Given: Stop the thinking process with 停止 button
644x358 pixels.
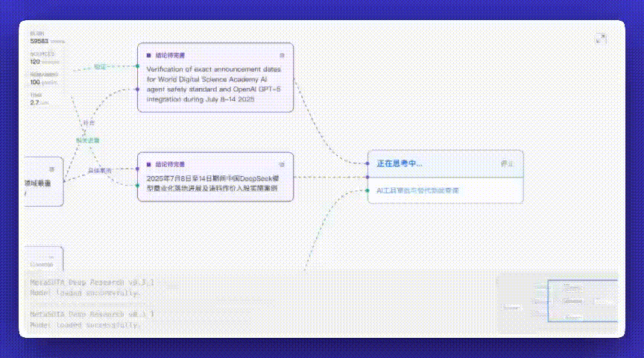Looking at the screenshot, I should click(508, 163).
